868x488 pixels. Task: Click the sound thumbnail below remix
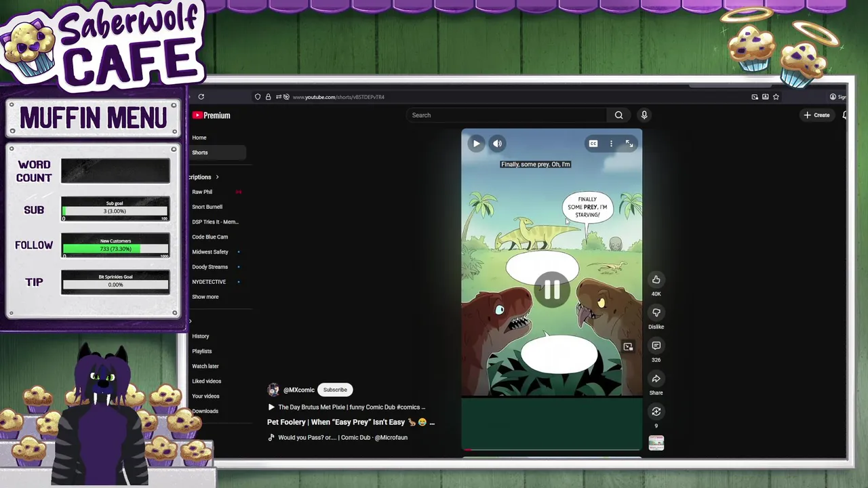coord(656,443)
